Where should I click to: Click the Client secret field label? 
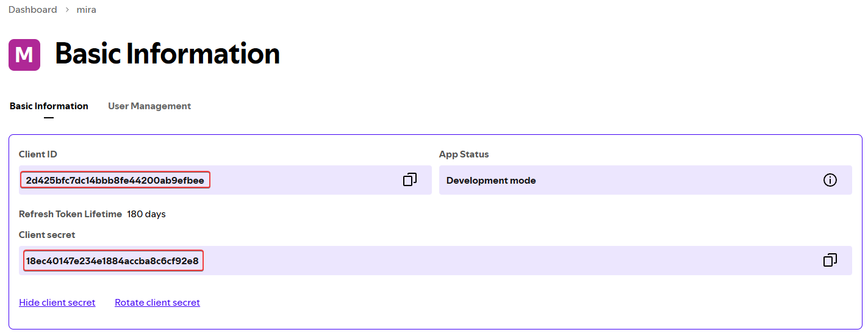coord(47,235)
